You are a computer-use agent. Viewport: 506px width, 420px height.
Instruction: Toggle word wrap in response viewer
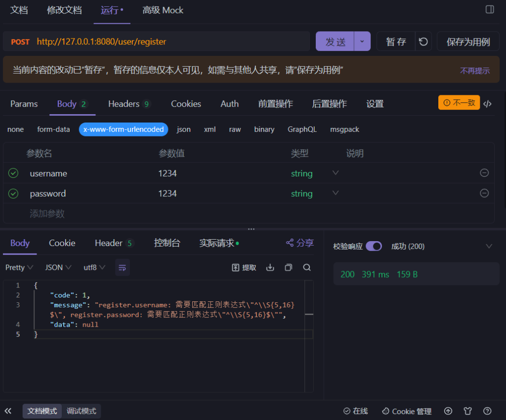click(122, 267)
